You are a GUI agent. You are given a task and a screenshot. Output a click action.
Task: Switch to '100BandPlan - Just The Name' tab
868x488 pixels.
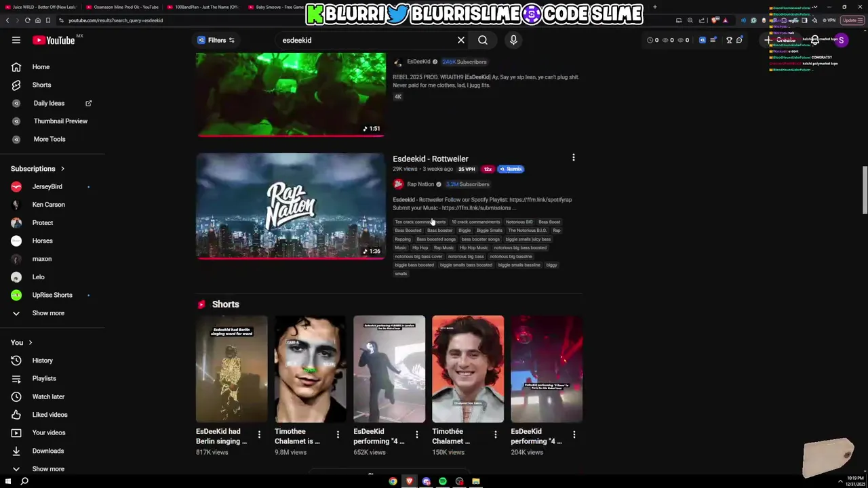(202, 7)
